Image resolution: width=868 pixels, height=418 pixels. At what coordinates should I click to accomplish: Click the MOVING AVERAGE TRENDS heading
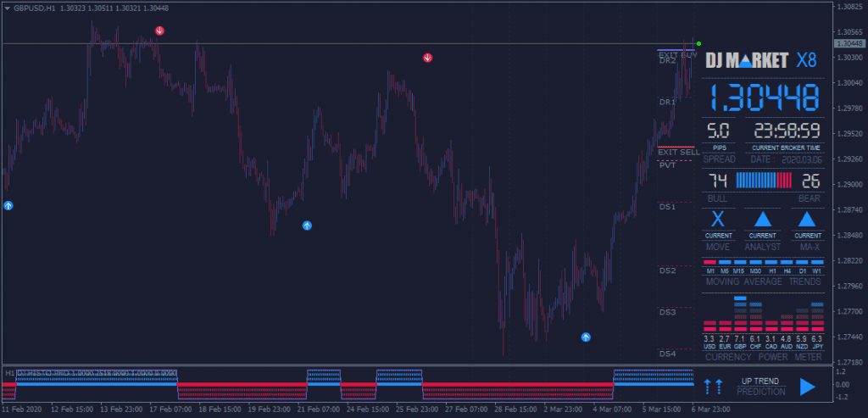(764, 281)
